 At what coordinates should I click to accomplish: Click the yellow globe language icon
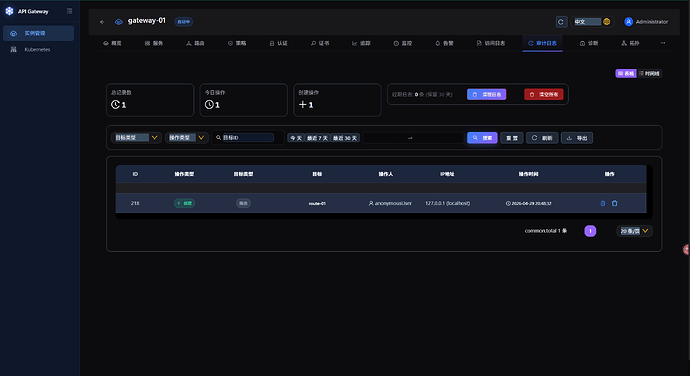click(x=606, y=22)
